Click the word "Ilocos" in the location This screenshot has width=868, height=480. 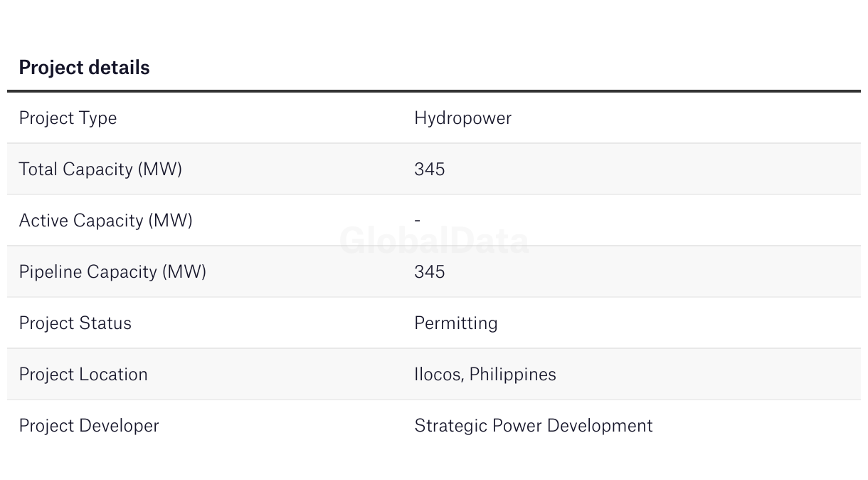438,375
